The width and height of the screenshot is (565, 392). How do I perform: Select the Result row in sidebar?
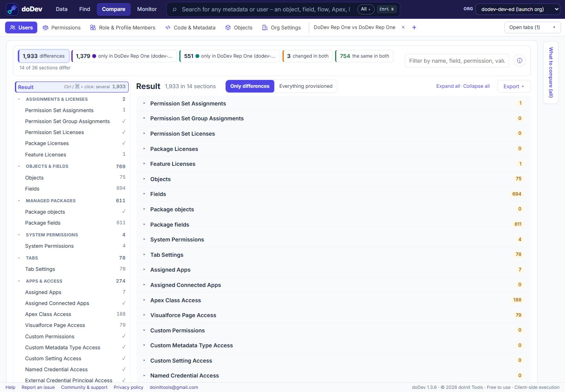72,87
